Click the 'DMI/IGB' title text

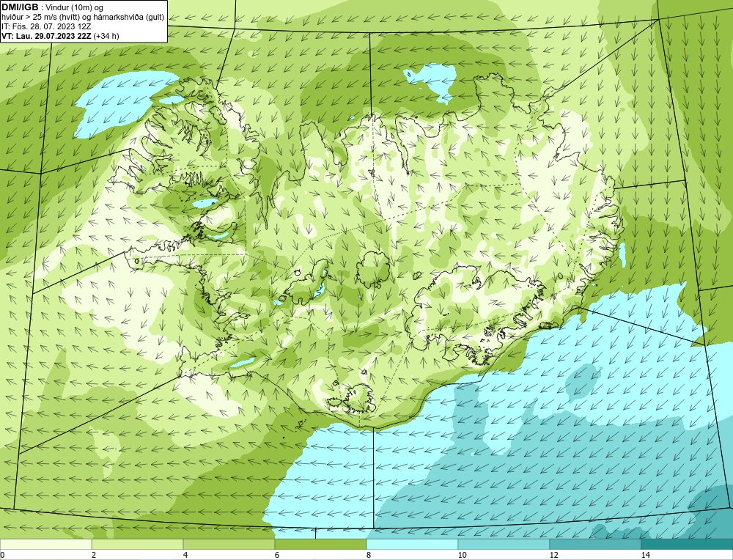click(20, 7)
